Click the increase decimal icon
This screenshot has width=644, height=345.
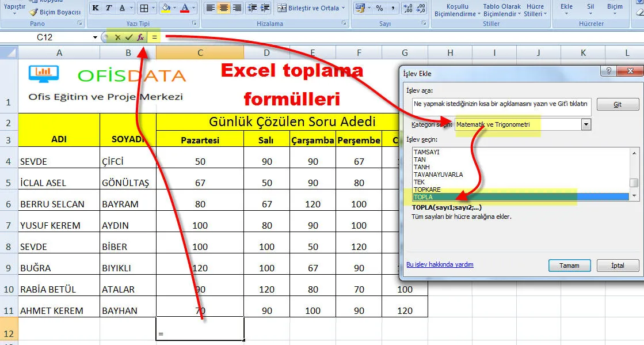pos(407,8)
